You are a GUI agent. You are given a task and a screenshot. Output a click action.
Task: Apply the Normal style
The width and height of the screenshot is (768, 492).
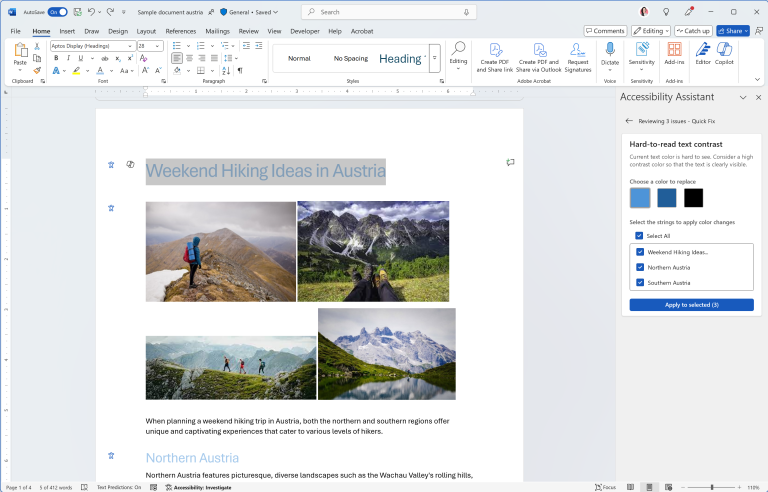click(x=299, y=58)
